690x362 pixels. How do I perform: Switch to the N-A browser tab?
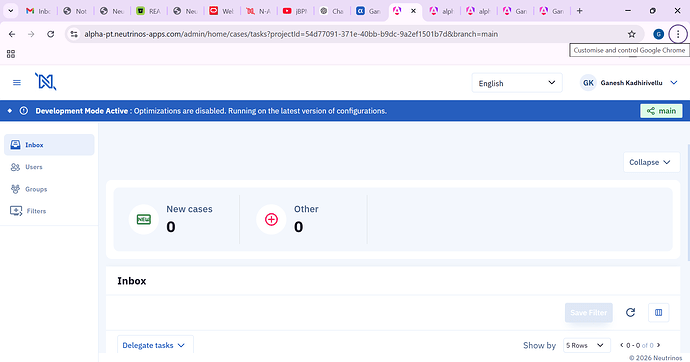click(x=258, y=11)
